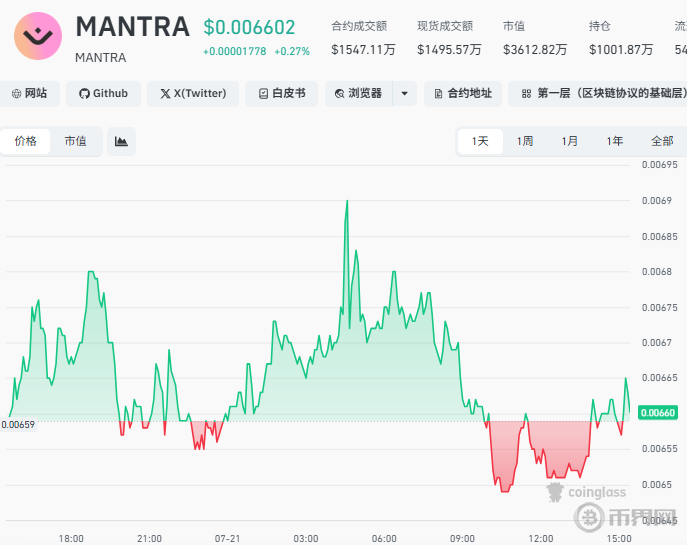Screen dimensions: 687x545
Task: Click the $0.006602 price value
Action: tap(249, 27)
